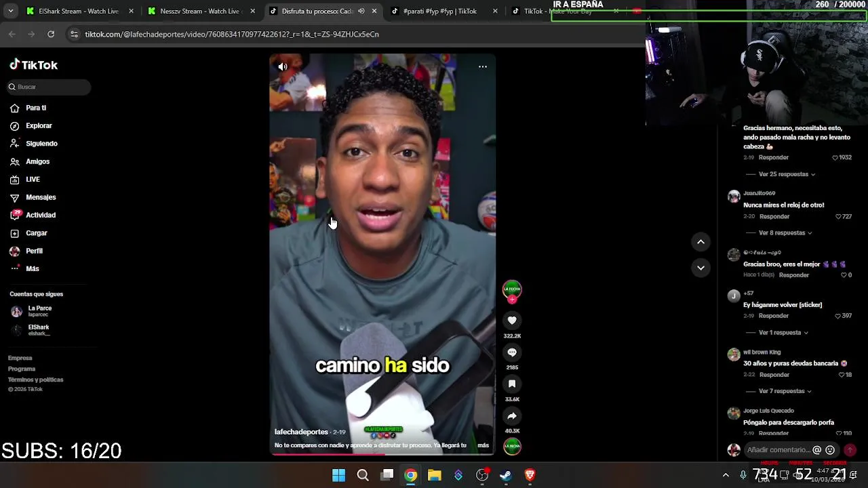This screenshot has height=488, width=868.
Task: Switch to the #parati #fyp TikTok tab
Action: pos(443,11)
